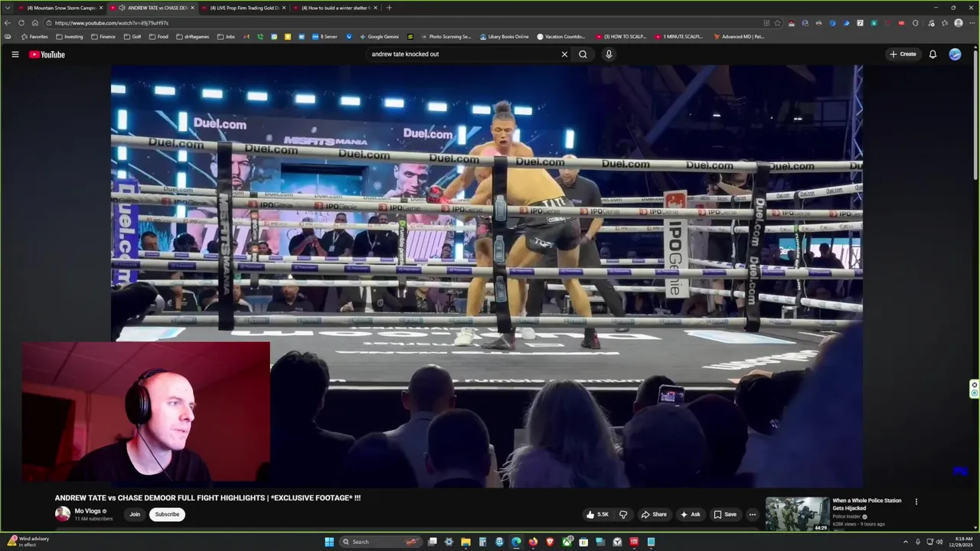The image size is (980, 551).
Task: Like the video with thumbs up
Action: (597, 514)
